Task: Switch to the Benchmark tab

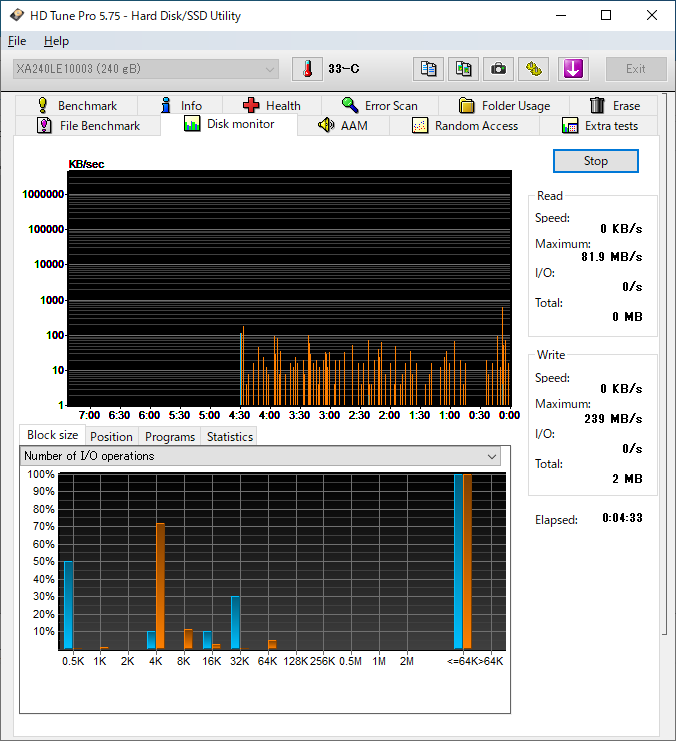Action: pos(77,105)
